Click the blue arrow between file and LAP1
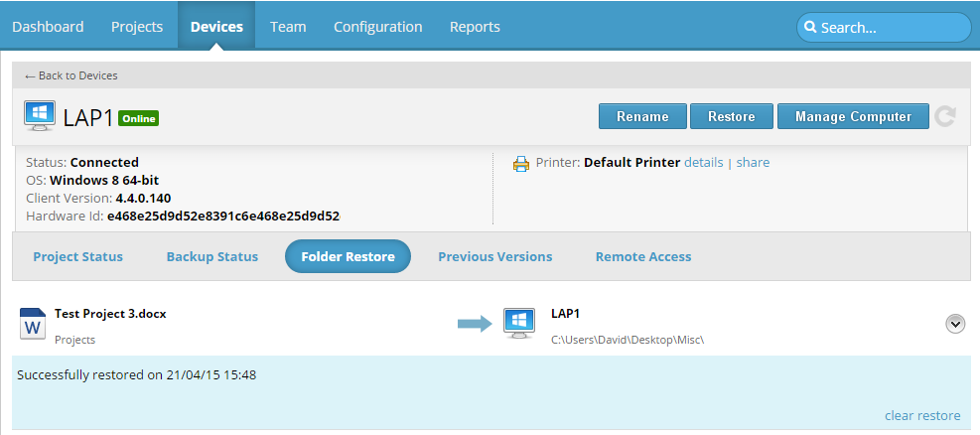 475,324
